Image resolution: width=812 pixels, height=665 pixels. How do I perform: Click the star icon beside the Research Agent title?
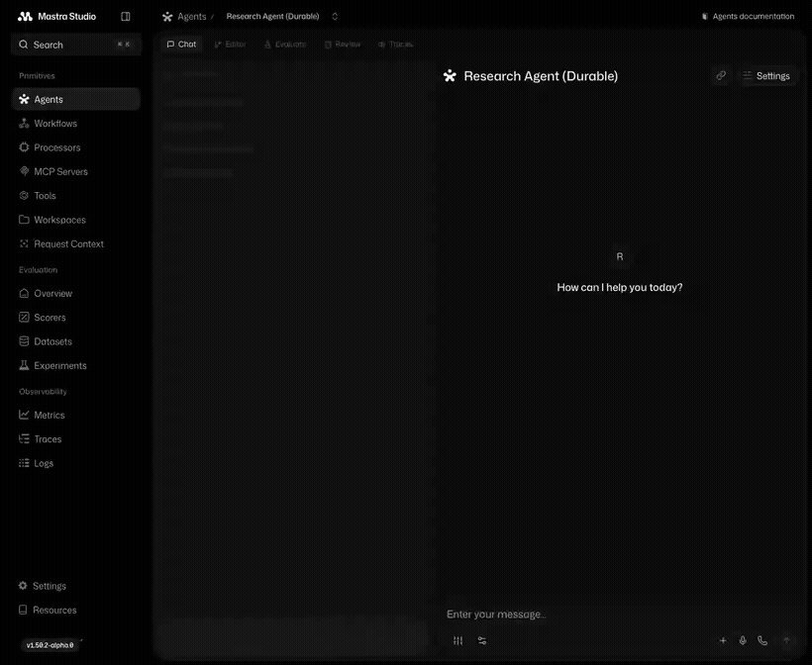[x=450, y=76]
